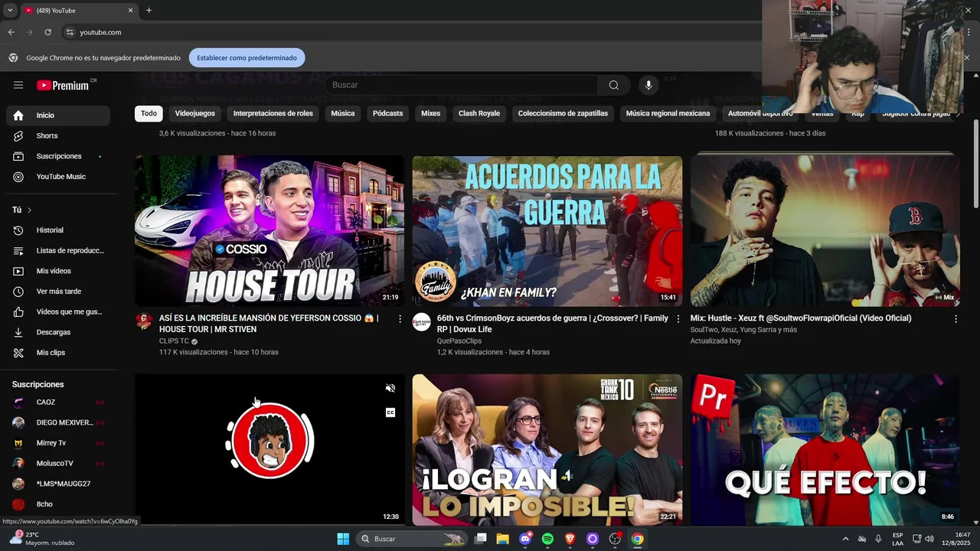
Task: Open Descargas in the sidebar
Action: 58,332
